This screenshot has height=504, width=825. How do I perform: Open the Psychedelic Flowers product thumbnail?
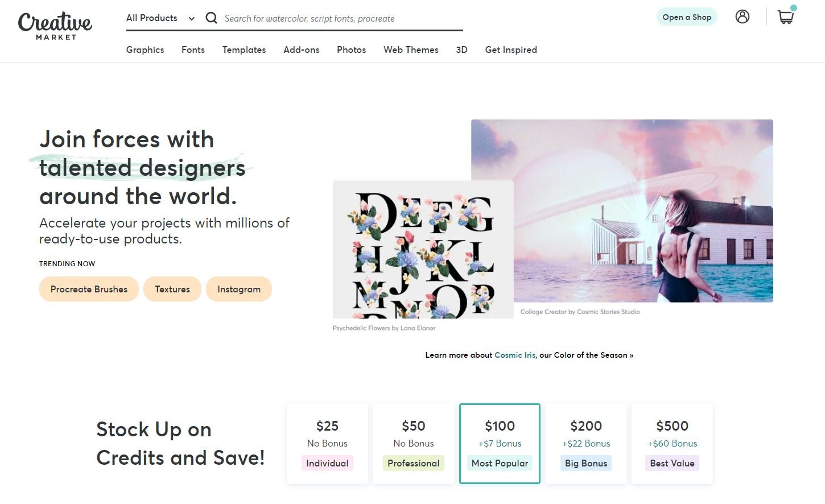(423, 249)
